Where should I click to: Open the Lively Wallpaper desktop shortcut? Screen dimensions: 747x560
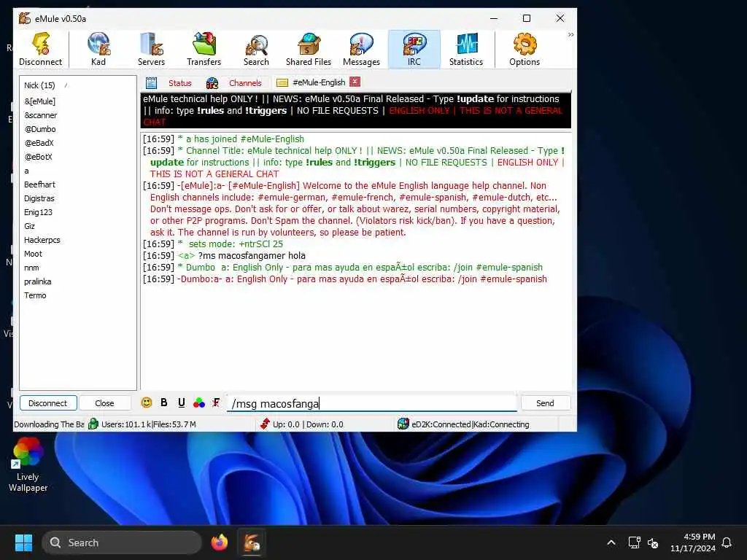[28, 465]
